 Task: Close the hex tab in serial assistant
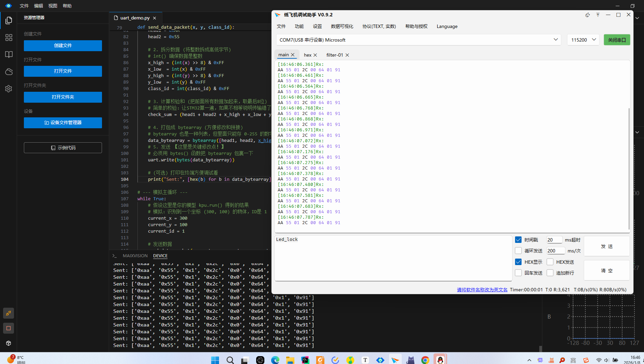[315, 55]
